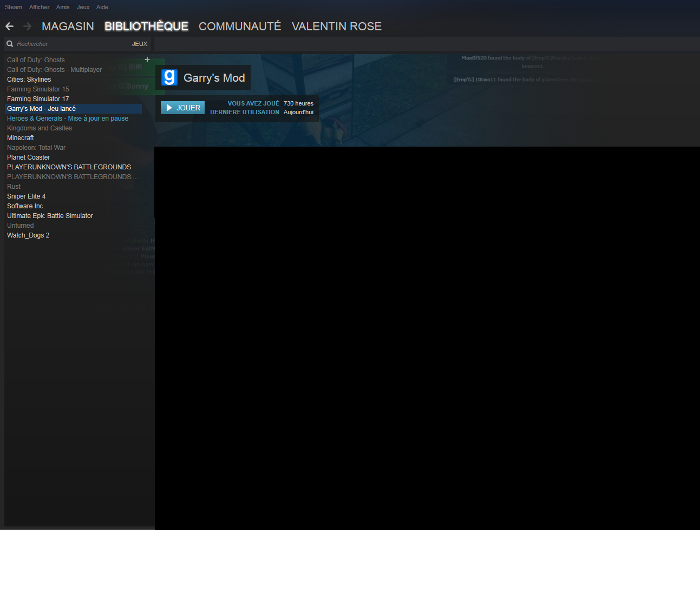
Task: Go back with the left arrow
Action: point(9,26)
